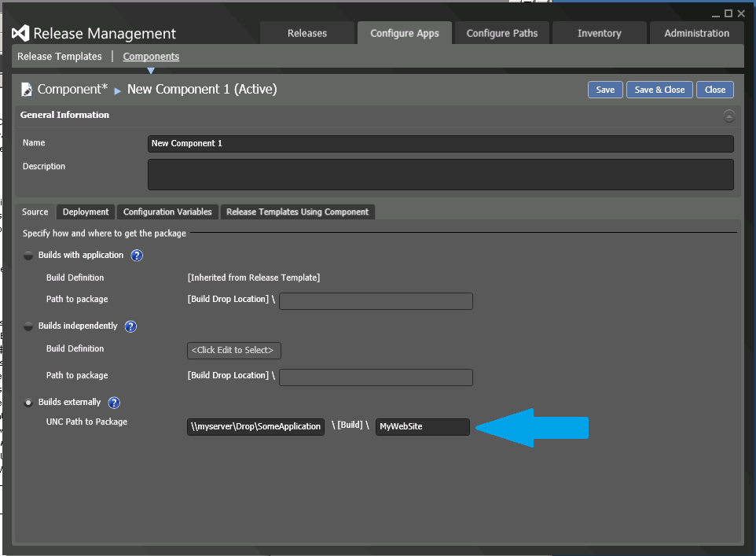Open help for Builds externally
This screenshot has height=556, width=756.
tap(114, 403)
